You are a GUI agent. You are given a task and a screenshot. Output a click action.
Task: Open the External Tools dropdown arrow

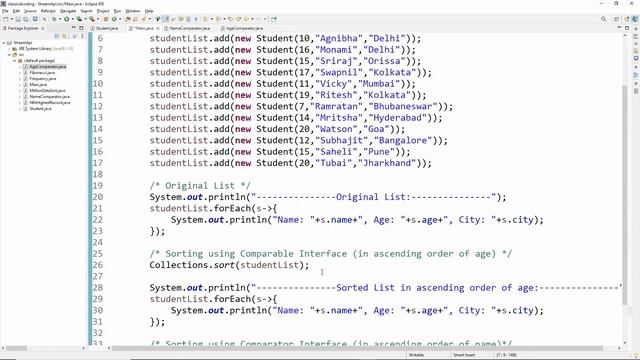(x=98, y=19)
